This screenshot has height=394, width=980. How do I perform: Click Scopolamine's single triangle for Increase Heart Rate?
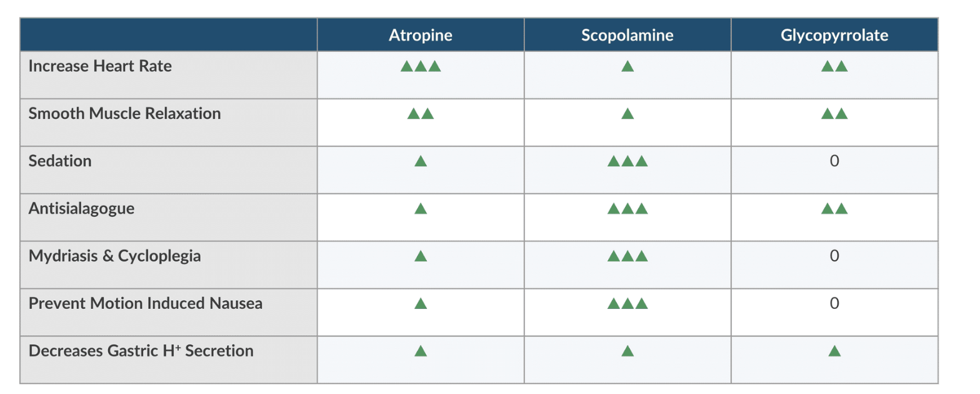627,66
